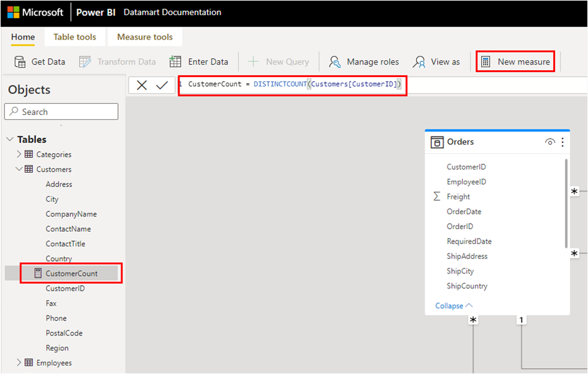Select the CompanyName field
588x374 pixels.
pos(71,214)
